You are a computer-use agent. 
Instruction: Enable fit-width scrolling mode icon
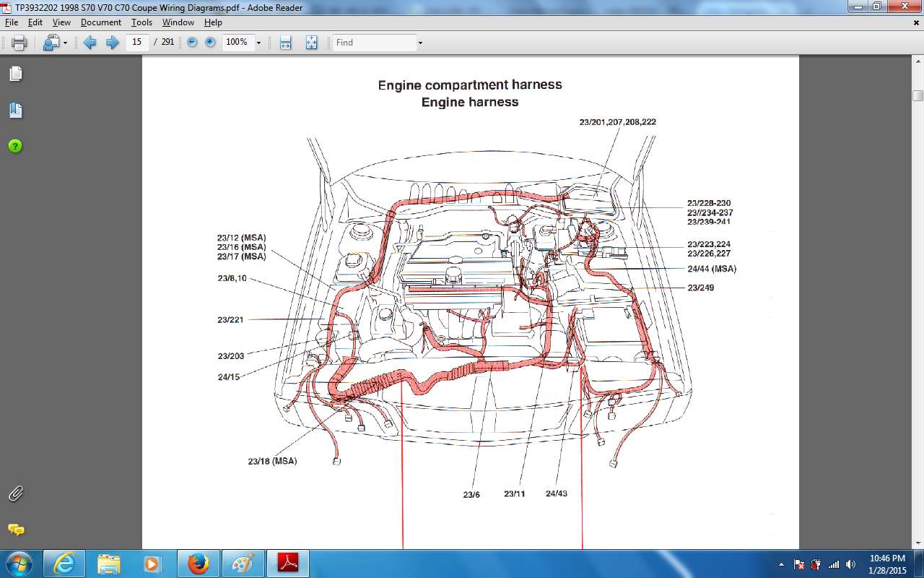pyautogui.click(x=285, y=43)
